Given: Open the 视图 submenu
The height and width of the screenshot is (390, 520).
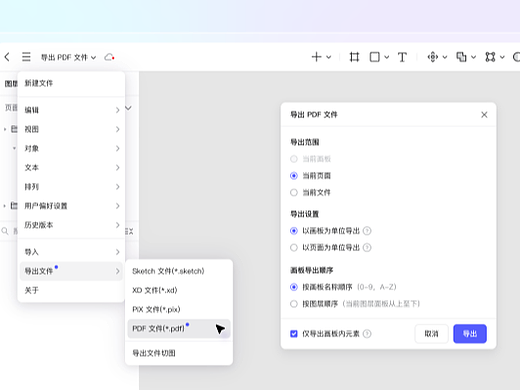Looking at the screenshot, I should (x=71, y=129).
